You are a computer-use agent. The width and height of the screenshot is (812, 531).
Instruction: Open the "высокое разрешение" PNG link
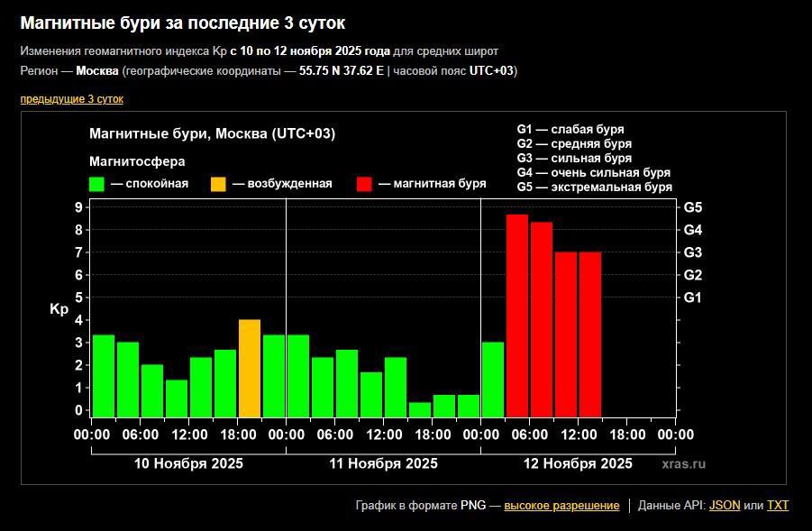[x=561, y=506]
